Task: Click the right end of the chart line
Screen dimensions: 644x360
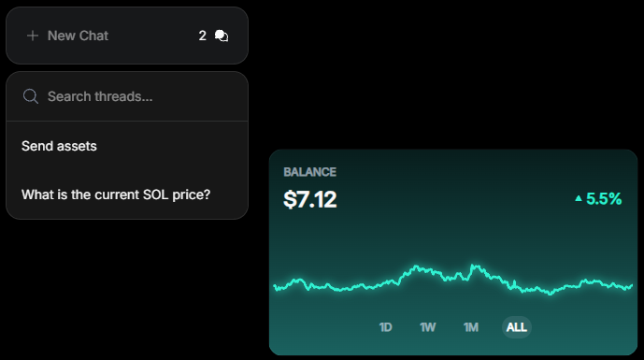Action: 631,285
